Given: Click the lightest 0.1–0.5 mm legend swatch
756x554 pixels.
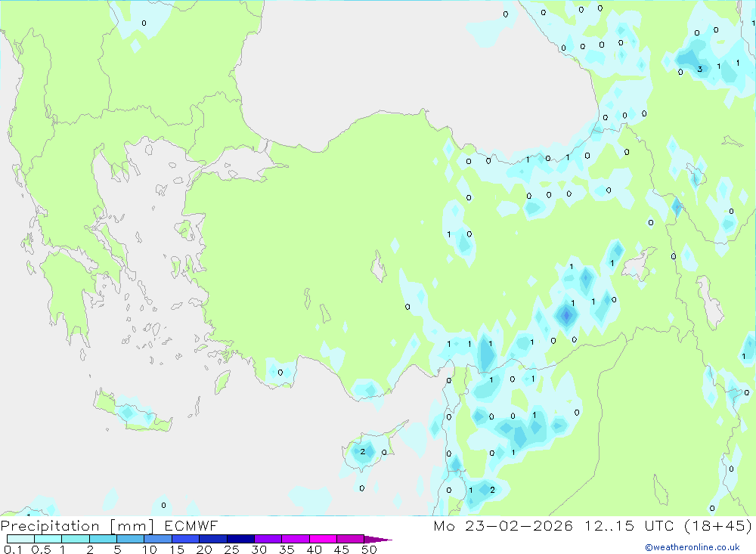Looking at the screenshot, I should tap(20, 539).
